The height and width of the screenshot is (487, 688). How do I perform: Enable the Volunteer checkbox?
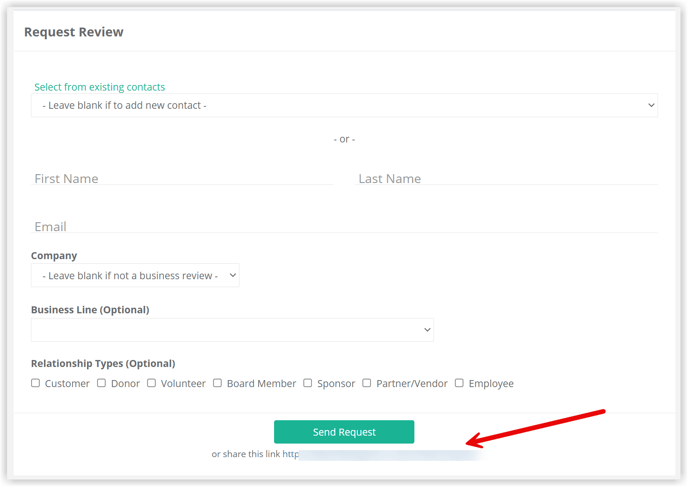(x=151, y=383)
